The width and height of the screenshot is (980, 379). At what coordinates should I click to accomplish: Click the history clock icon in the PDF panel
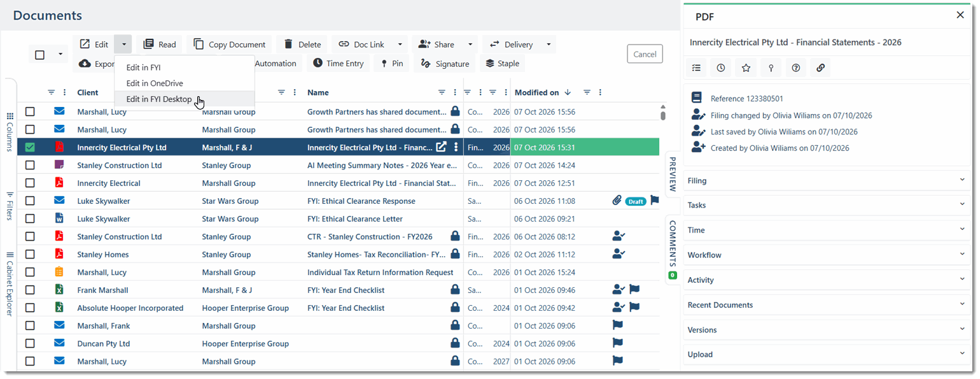coord(721,68)
